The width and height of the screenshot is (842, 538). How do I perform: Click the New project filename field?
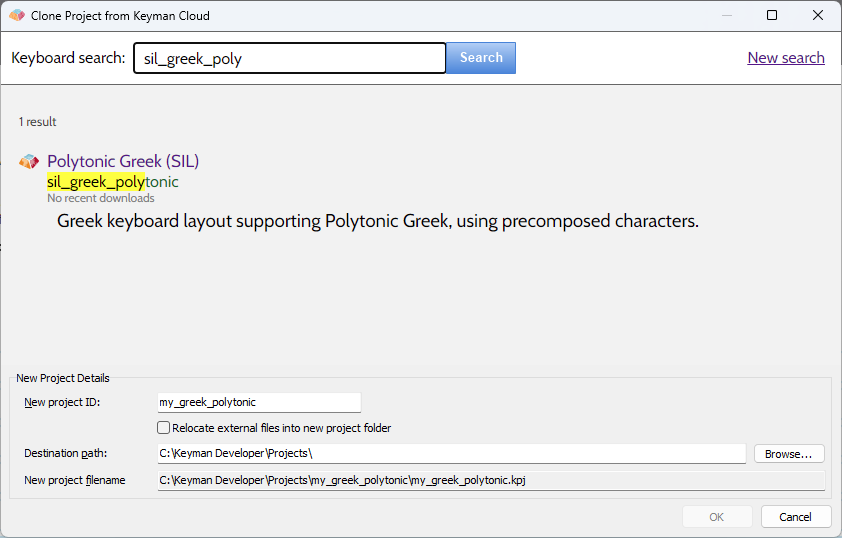(x=491, y=480)
